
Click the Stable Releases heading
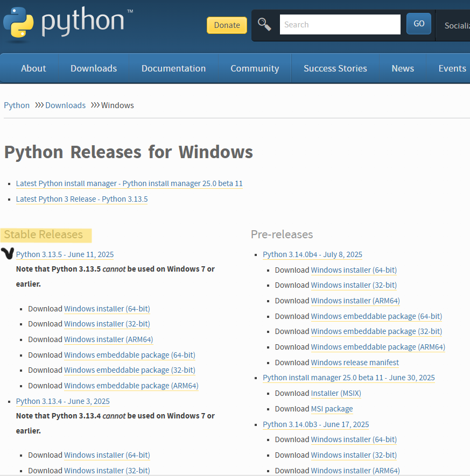click(44, 235)
